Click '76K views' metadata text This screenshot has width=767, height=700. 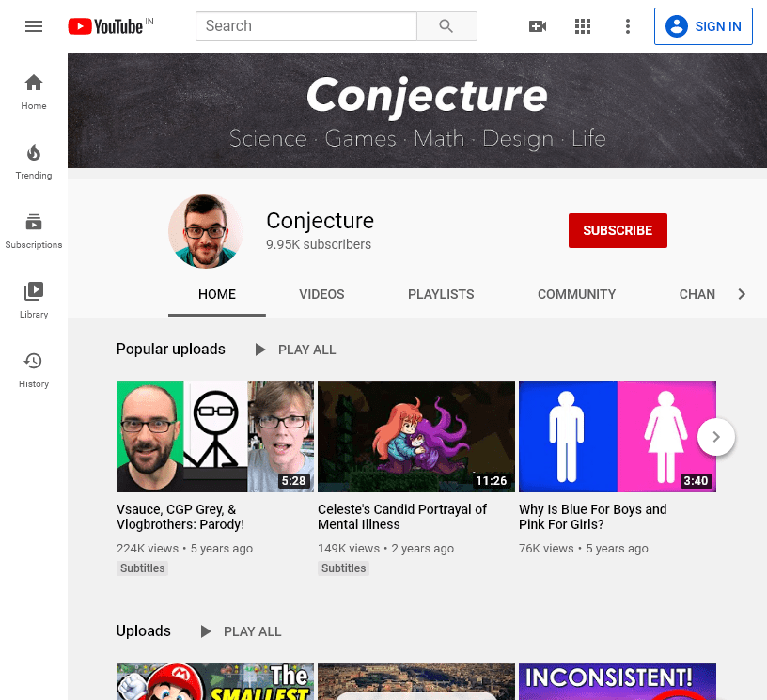point(546,549)
